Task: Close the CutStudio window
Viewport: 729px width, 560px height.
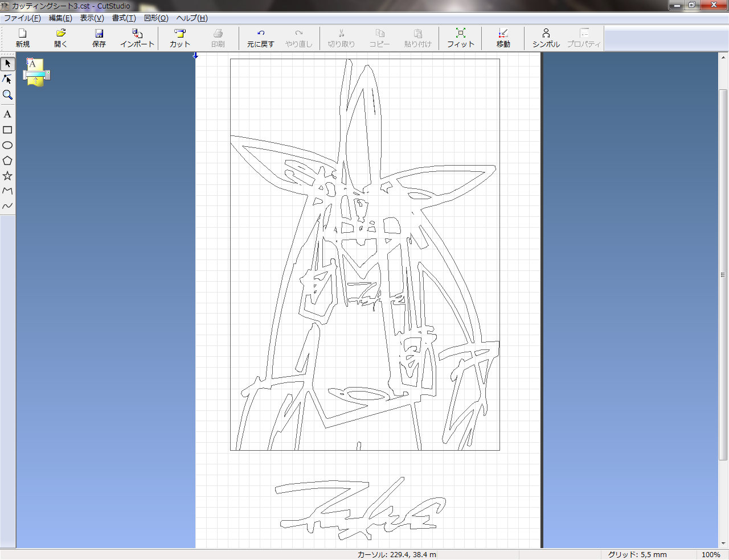Action: click(x=714, y=5)
